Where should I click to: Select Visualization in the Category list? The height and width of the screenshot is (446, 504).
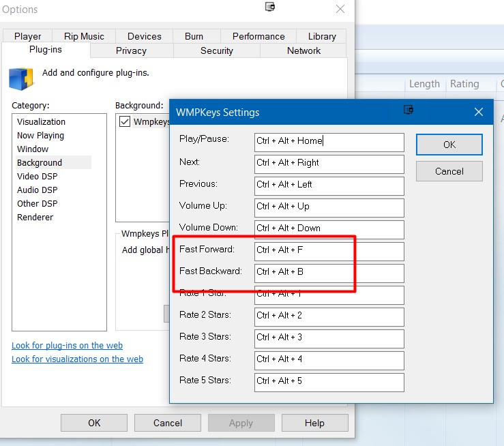pyautogui.click(x=41, y=122)
